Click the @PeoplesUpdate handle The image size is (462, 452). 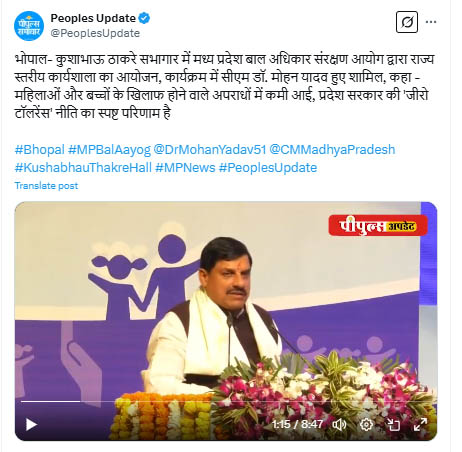coord(95,33)
